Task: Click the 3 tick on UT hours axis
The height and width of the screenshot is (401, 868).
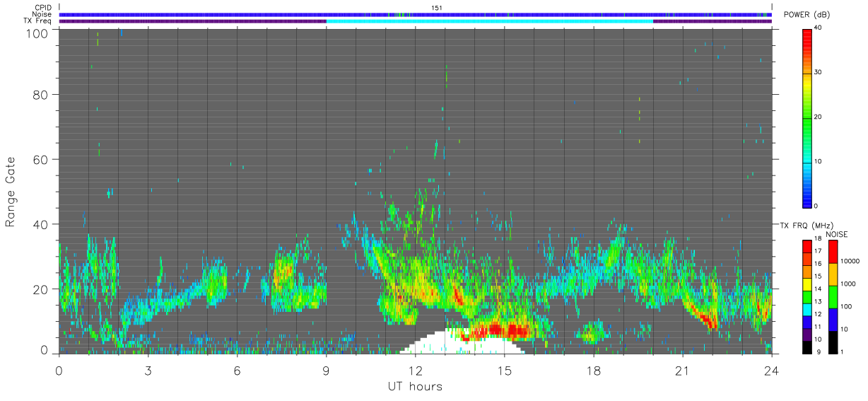Action: click(148, 371)
